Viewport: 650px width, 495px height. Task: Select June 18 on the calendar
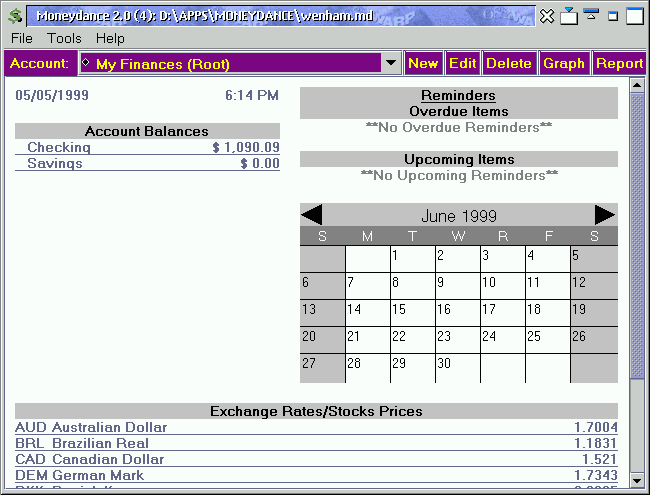coord(548,313)
